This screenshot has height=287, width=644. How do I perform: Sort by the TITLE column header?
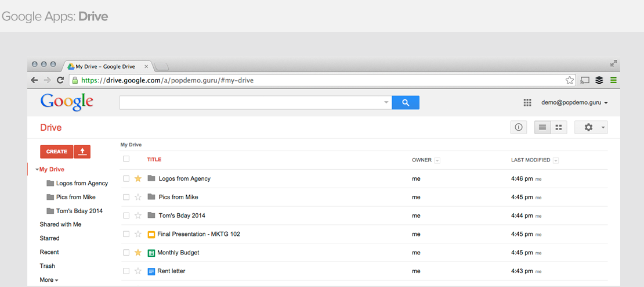154,160
